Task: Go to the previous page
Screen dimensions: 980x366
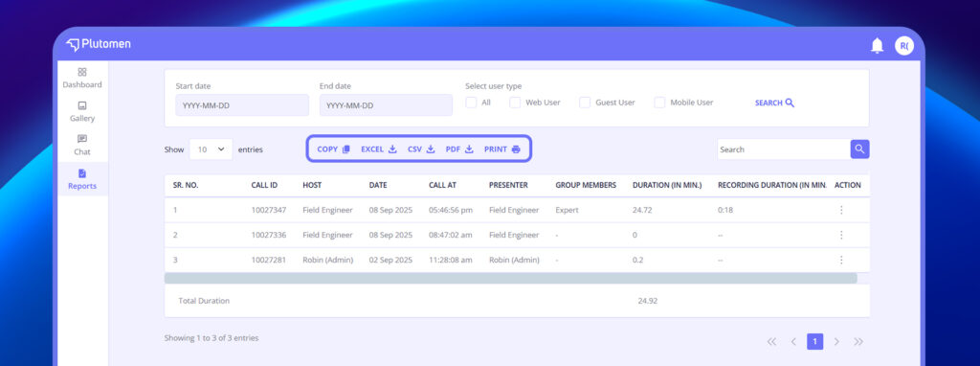Action: (x=793, y=342)
